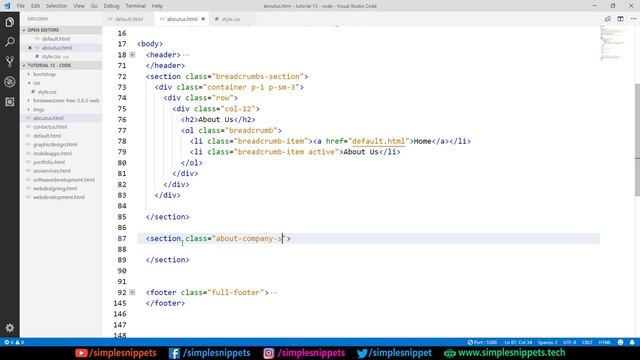Viewport: 640px width, 360px height.
Task: Open contactus.html in the file tree
Action: (x=50, y=127)
